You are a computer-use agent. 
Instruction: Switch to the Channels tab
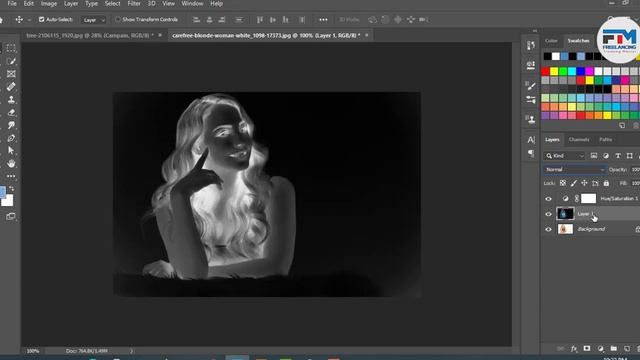pyautogui.click(x=579, y=140)
